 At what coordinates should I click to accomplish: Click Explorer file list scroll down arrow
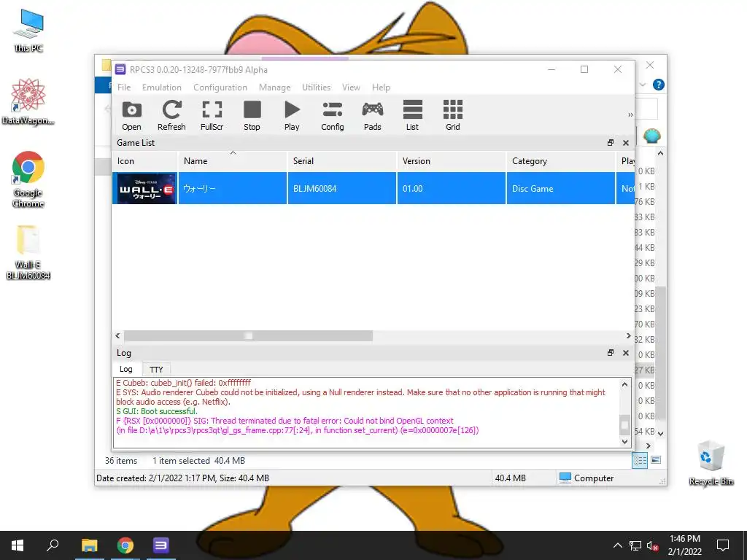[660, 433]
